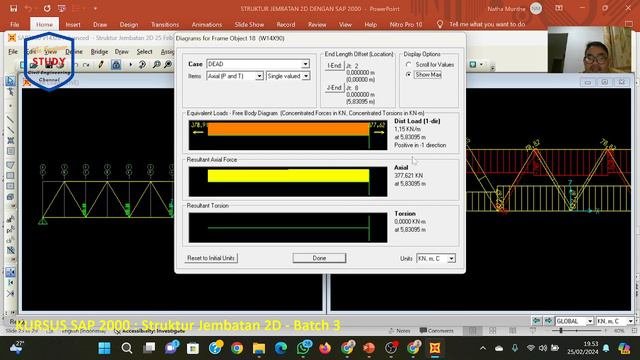Click the taskbar weather widget 27°
The width and height of the screenshot is (640, 360).
coord(16,347)
